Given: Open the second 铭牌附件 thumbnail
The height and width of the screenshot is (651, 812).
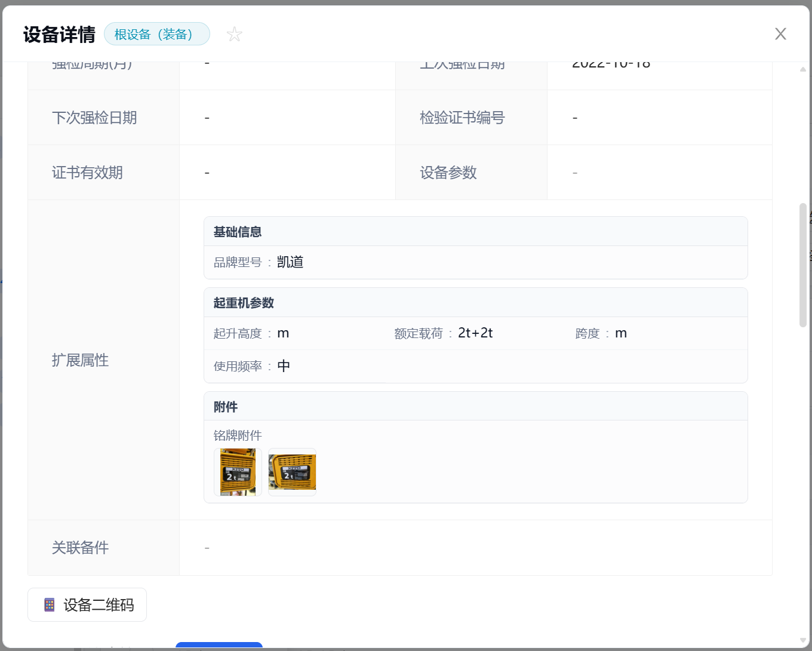Looking at the screenshot, I should tap(292, 472).
